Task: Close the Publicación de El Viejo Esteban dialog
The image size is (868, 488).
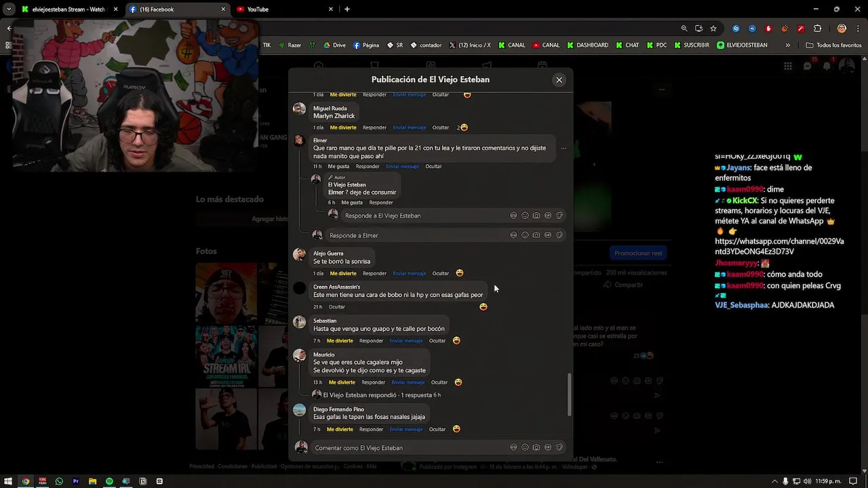Action: [x=559, y=80]
